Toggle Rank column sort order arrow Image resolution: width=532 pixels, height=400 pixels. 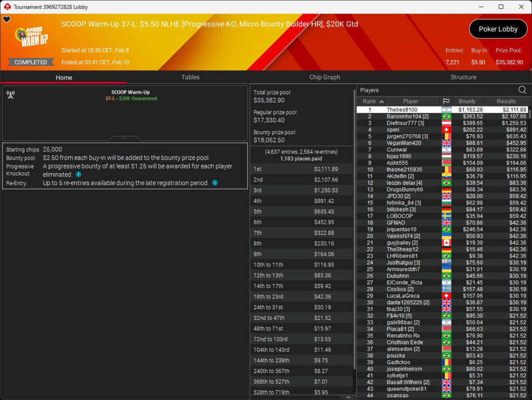tap(382, 101)
